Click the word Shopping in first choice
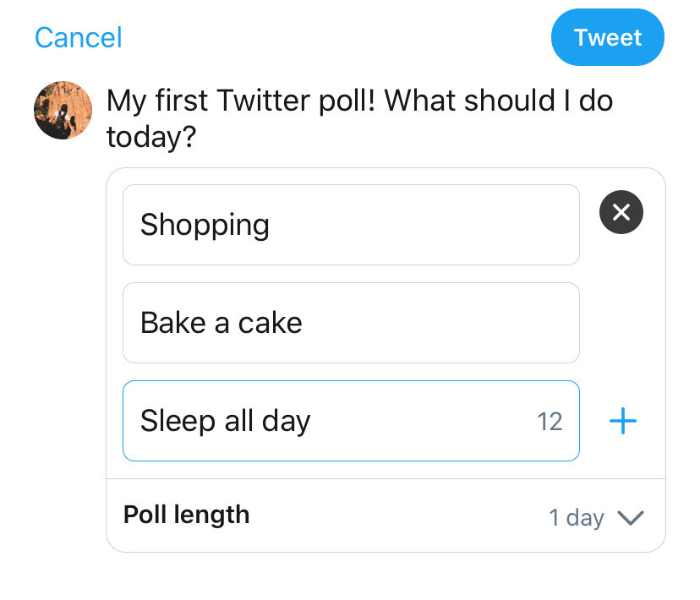The height and width of the screenshot is (600, 700). click(x=205, y=226)
